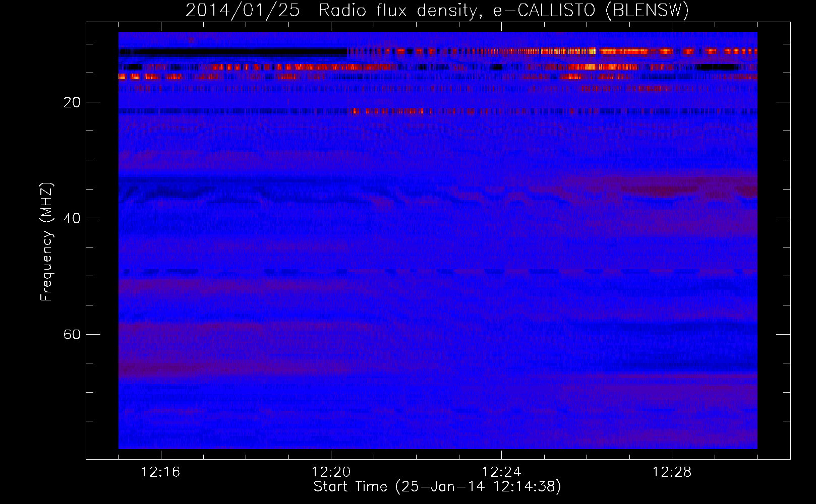Click the 12:20 time tick label
The height and width of the screenshot is (504, 816).
coord(331,472)
